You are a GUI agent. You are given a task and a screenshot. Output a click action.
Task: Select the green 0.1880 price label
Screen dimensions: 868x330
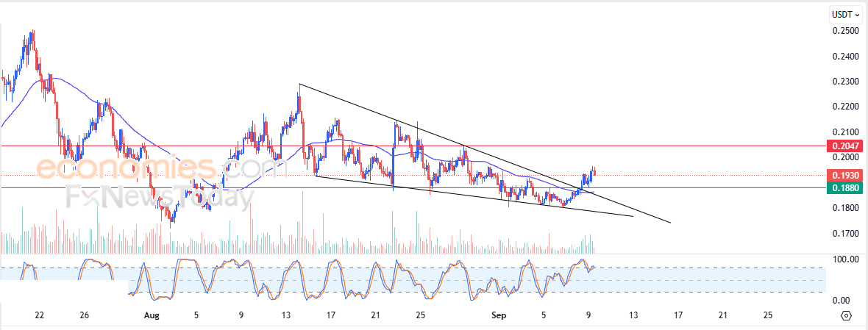[844, 188]
